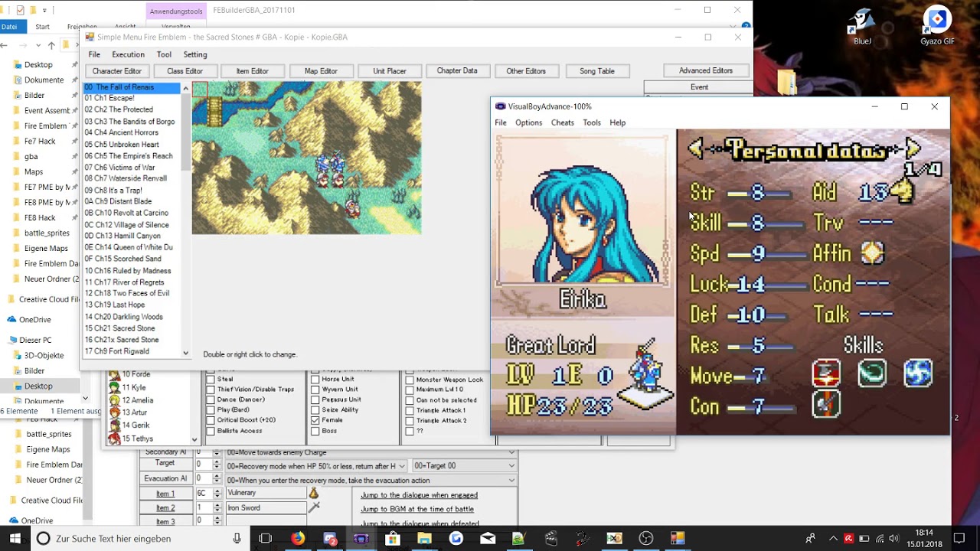980x551 pixels.
Task: Click the Iron Sword item name field
Action: 265,507
